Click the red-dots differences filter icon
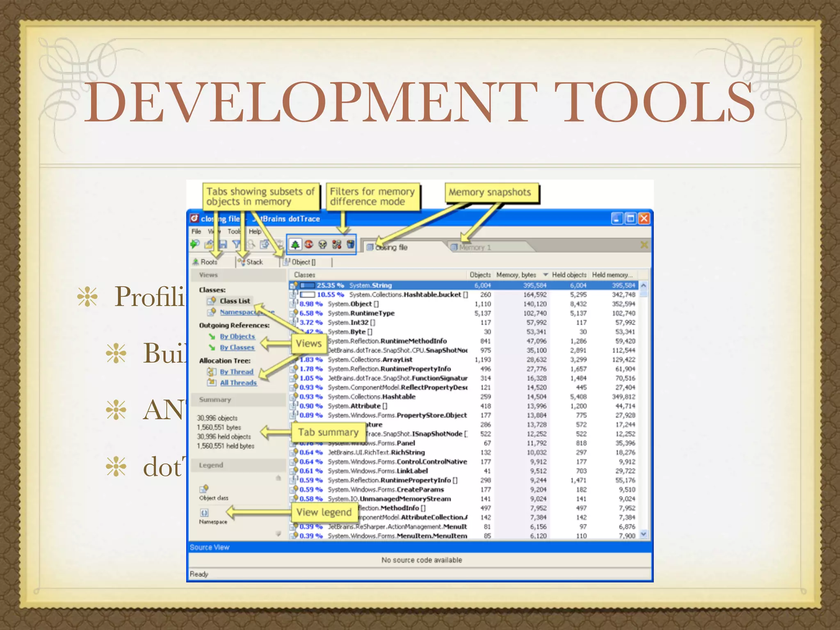 [x=337, y=245]
